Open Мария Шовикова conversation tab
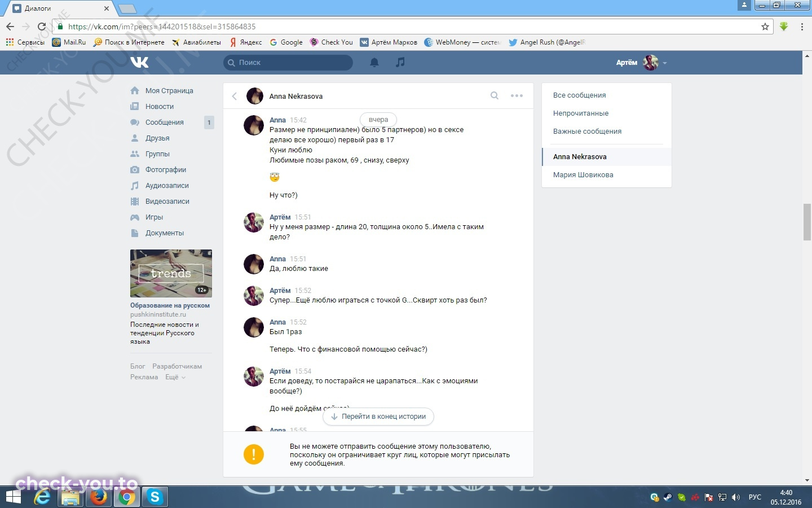Viewport: 812px width, 508px height. pyautogui.click(x=607, y=175)
